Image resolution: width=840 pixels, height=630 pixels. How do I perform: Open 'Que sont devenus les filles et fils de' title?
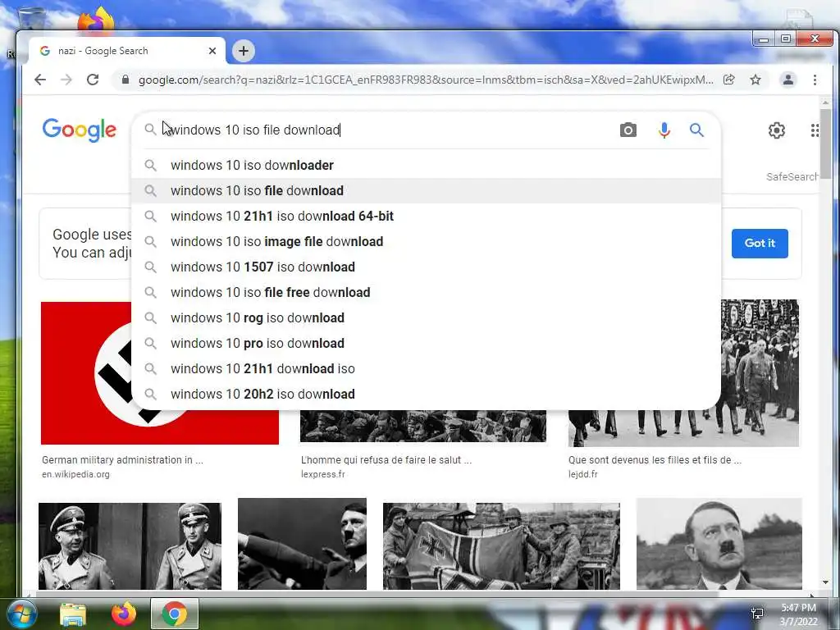(655, 459)
